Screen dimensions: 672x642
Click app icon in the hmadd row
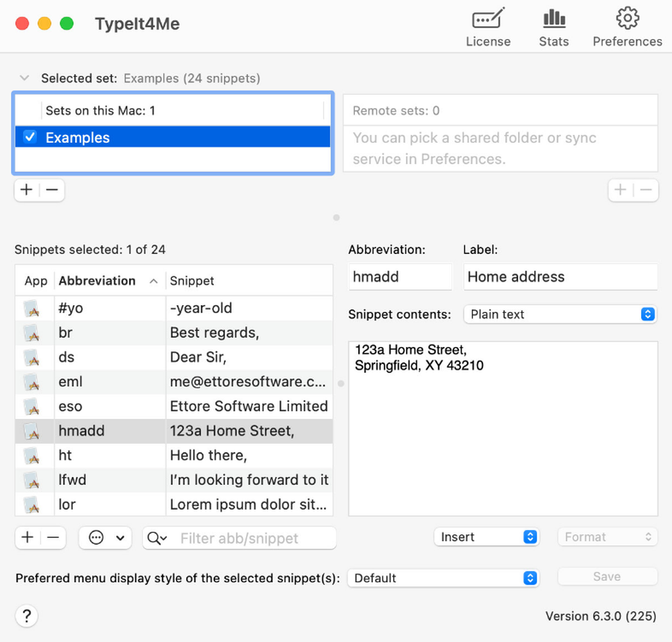click(x=32, y=431)
